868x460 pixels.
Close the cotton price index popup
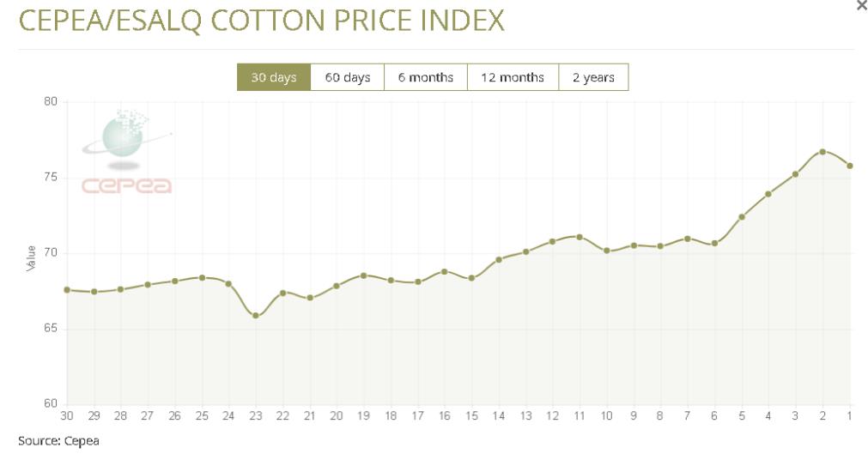click(x=861, y=5)
